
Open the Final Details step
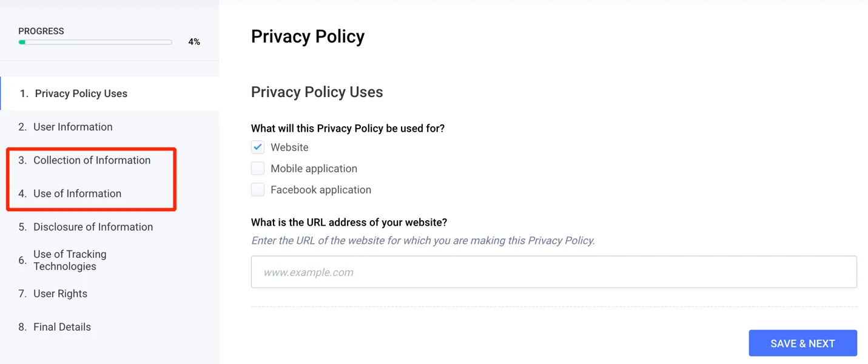click(x=62, y=327)
